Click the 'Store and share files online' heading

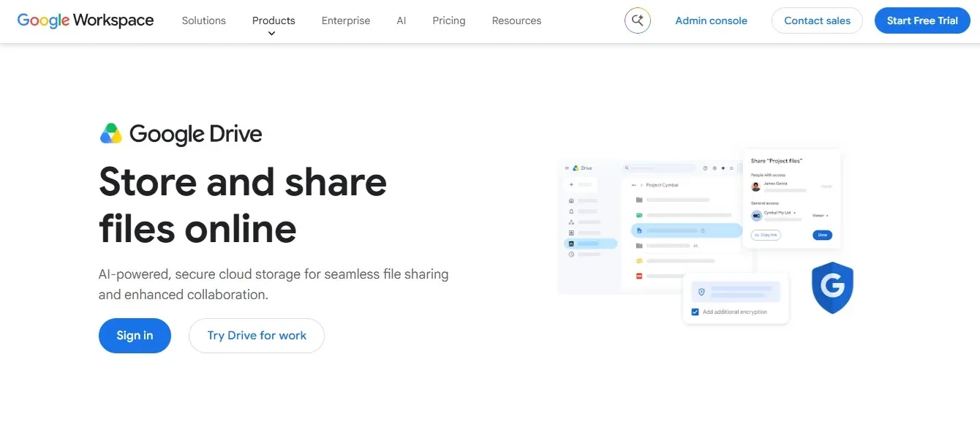[243, 205]
